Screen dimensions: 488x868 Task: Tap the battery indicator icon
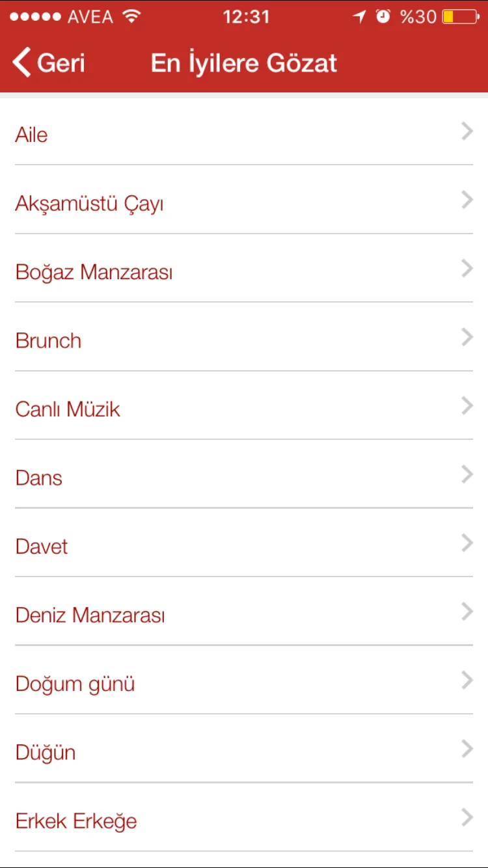coord(460,16)
